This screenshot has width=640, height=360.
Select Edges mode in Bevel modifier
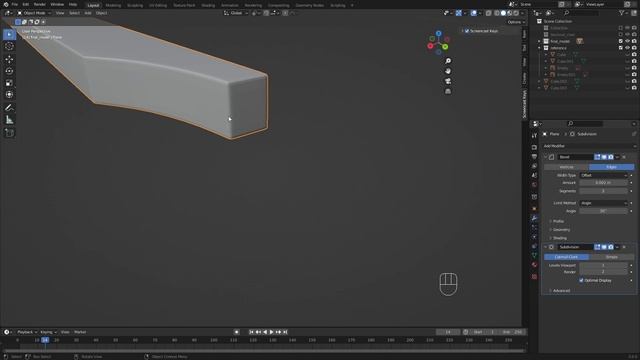click(x=611, y=167)
